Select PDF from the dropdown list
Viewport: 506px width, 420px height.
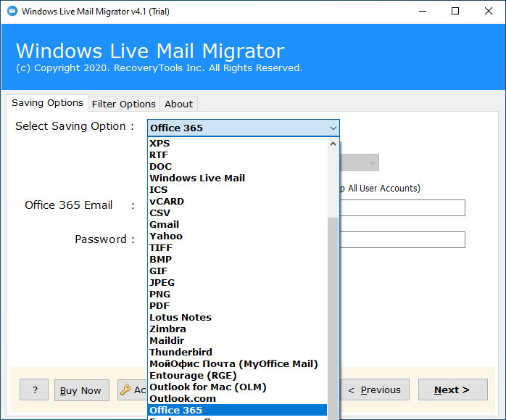[x=238, y=306]
